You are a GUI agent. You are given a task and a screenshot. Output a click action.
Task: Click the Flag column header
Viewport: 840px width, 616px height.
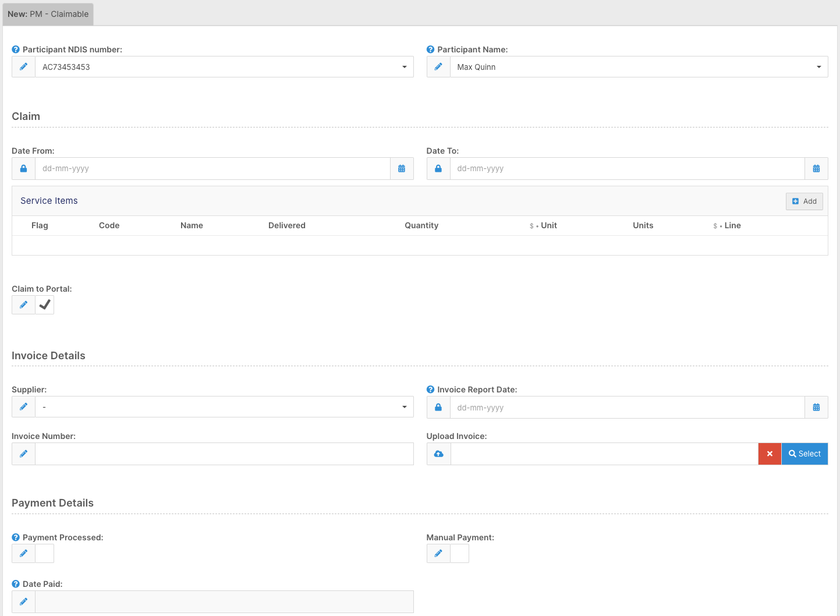pyautogui.click(x=40, y=225)
